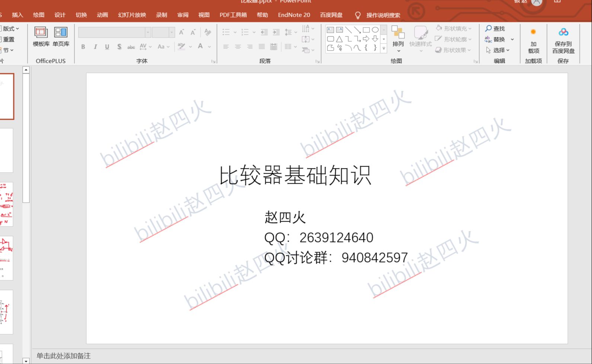This screenshot has height=364, width=592.
Task: Open the 插入 tab
Action: (x=17, y=15)
